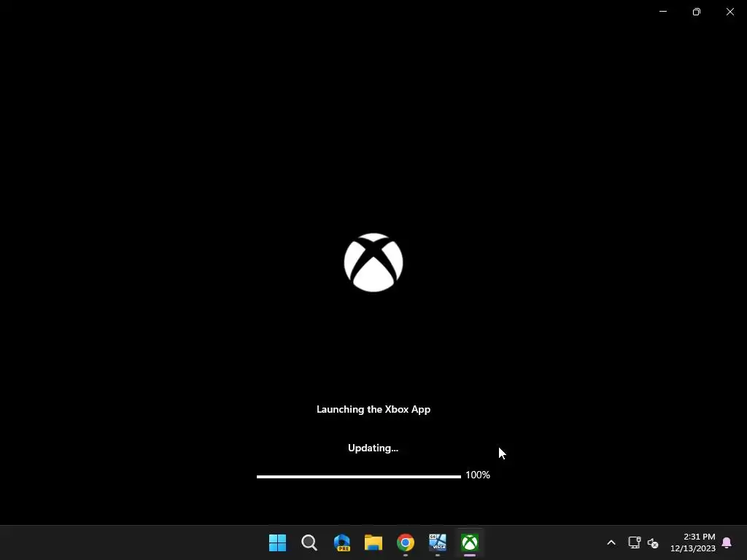Switch to Google Chrome in the taskbar

click(x=406, y=542)
